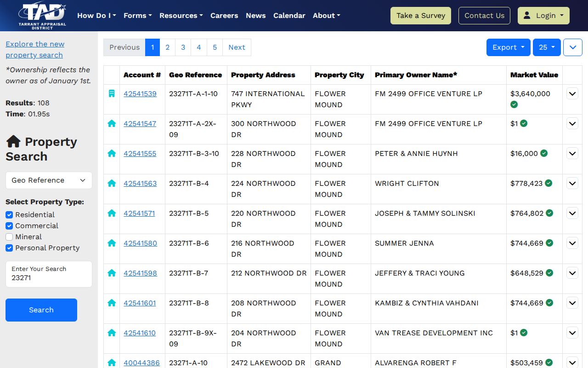Uncheck the Commercial property type
The width and height of the screenshot is (588, 368).
click(x=9, y=226)
